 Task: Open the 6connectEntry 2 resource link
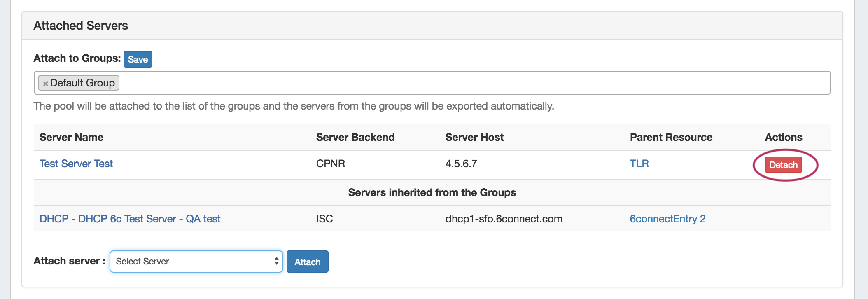point(667,219)
